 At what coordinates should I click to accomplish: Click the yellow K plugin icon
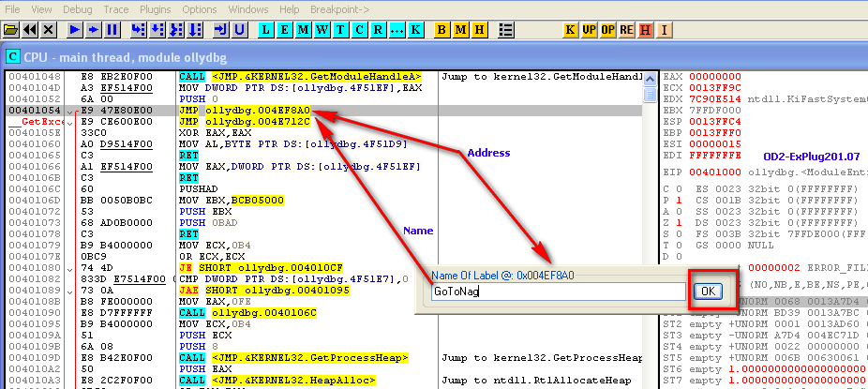click(570, 30)
